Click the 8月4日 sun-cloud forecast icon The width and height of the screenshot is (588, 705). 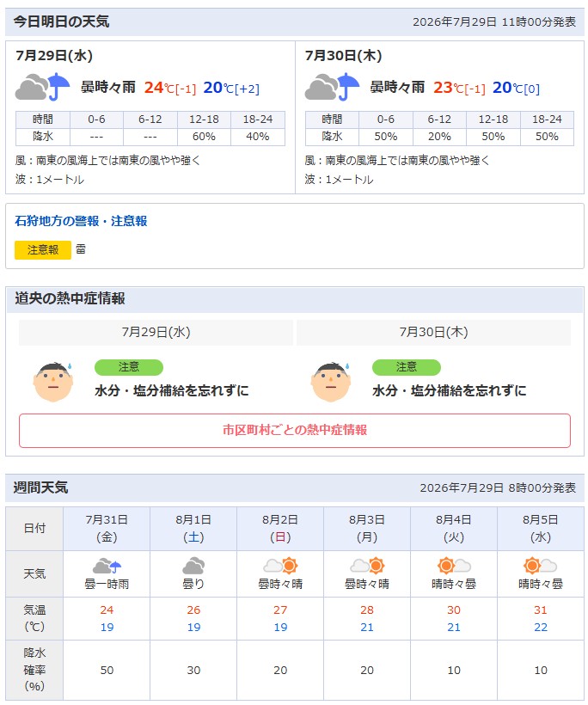tap(454, 566)
